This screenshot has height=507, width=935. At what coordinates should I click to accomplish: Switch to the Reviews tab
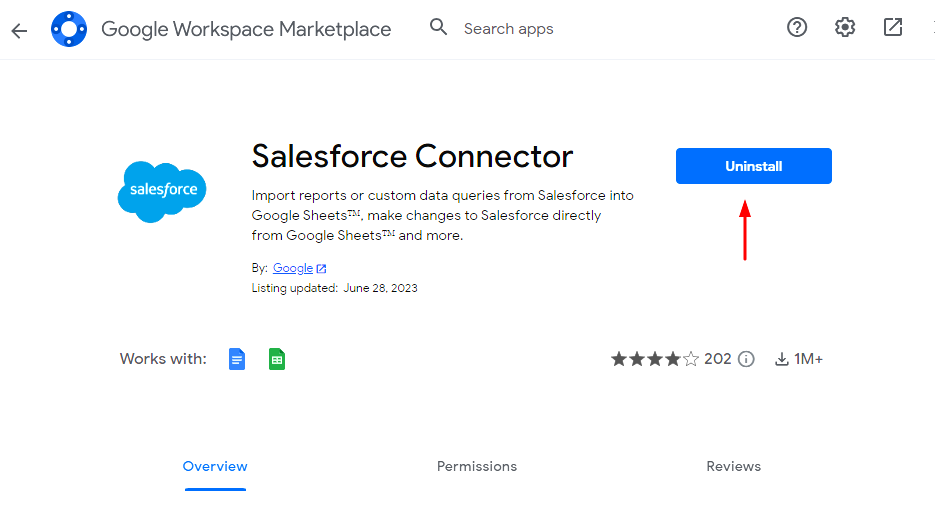pyautogui.click(x=733, y=466)
